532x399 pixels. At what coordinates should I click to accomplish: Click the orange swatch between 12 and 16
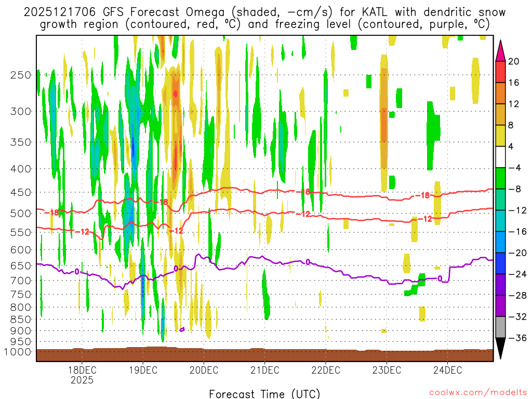click(x=501, y=93)
